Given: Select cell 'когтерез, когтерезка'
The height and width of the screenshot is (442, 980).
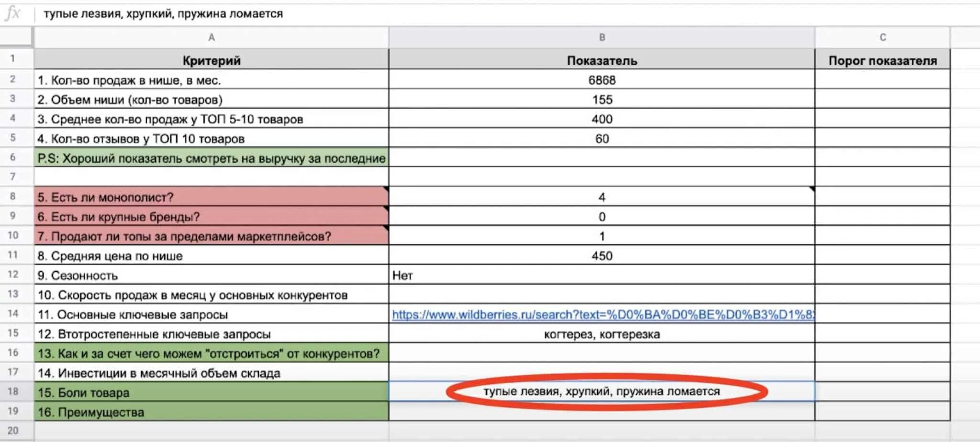Looking at the screenshot, I should pos(601,334).
